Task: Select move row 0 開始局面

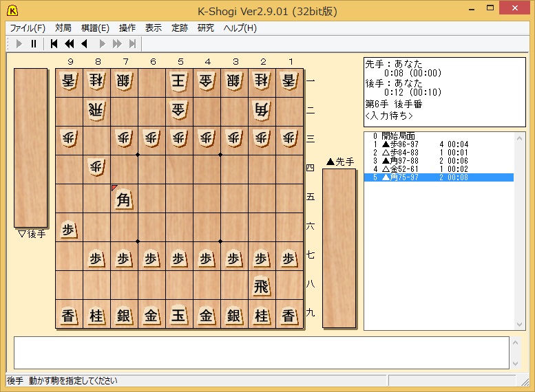Action: click(x=439, y=136)
